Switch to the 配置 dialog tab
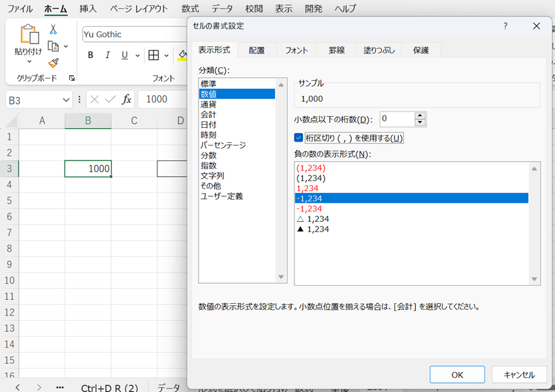Screen dimensions: 555x392 point(257,50)
